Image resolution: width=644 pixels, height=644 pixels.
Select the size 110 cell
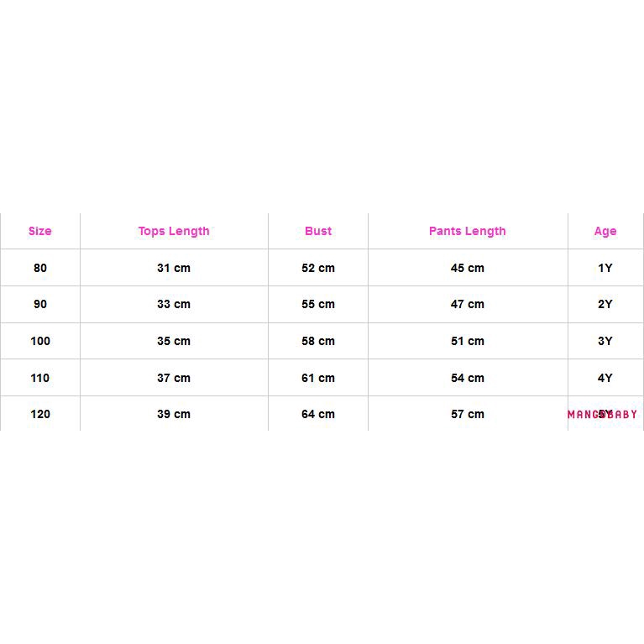coord(39,378)
